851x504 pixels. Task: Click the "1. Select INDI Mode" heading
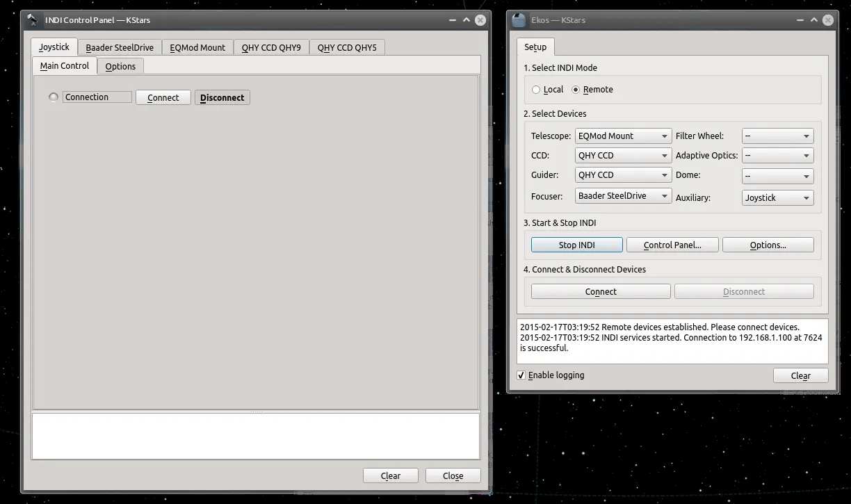click(560, 68)
